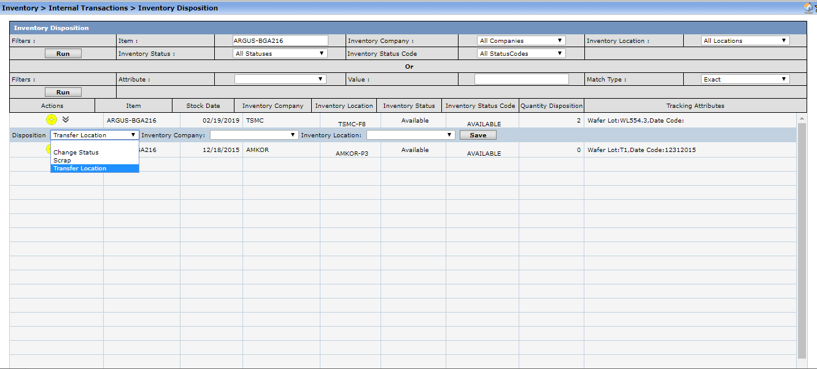Click the home icon in top-right corner
Viewport: 817px width, 369px height.
click(x=808, y=8)
